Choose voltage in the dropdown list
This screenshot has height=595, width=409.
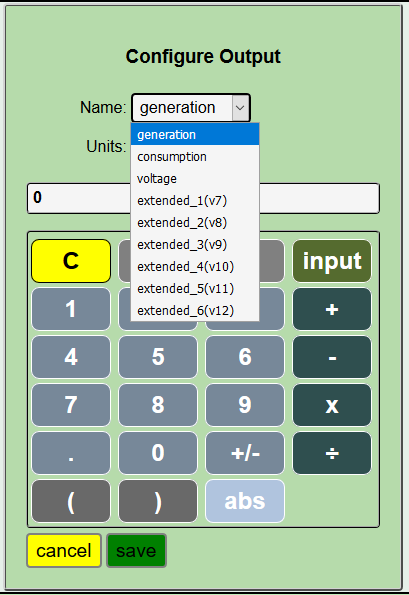(195, 179)
